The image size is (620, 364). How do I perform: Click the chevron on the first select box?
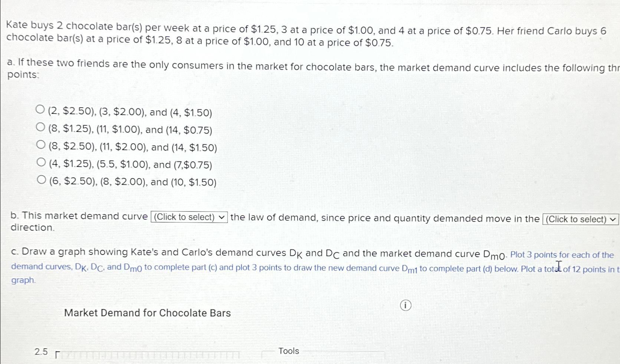point(222,217)
